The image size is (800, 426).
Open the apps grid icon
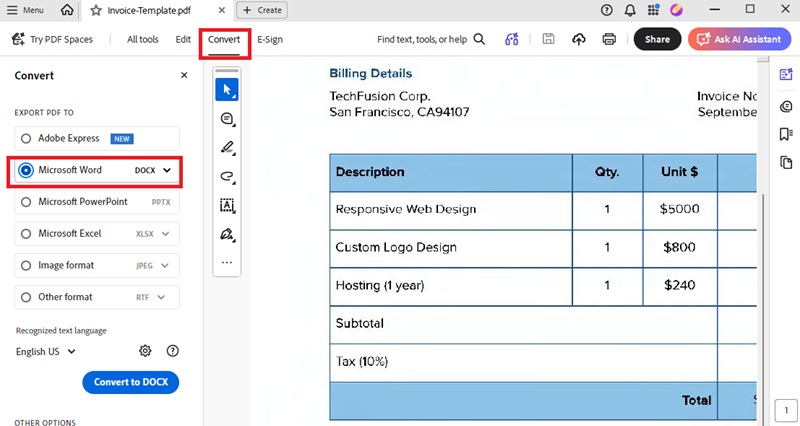653,10
